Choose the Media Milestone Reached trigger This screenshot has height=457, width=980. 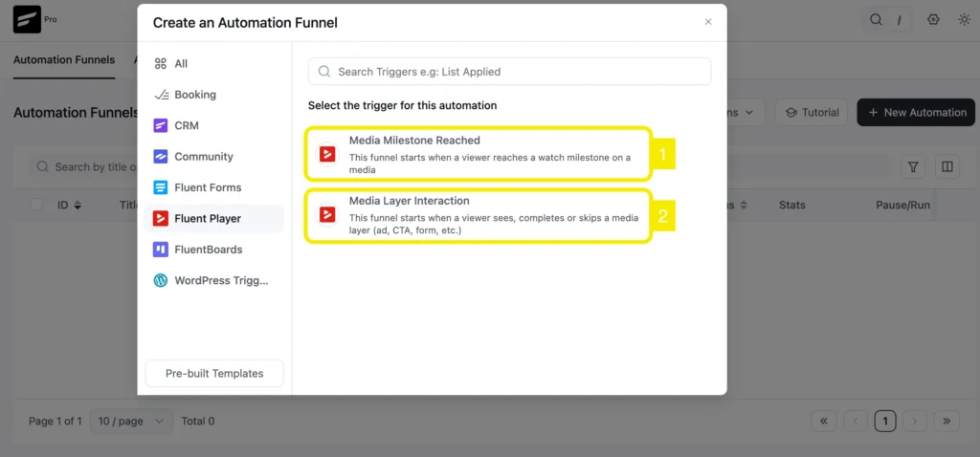(x=479, y=154)
